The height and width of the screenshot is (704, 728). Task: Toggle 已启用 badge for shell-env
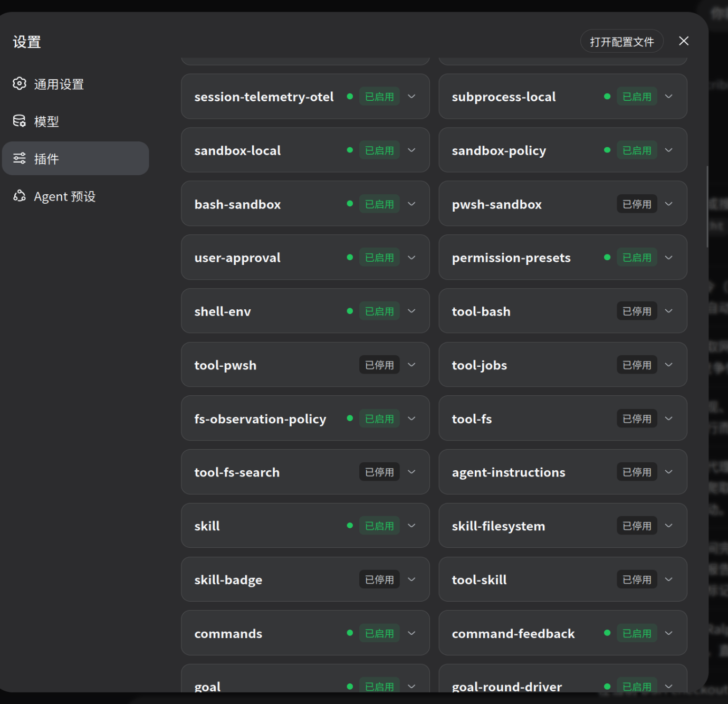pos(379,311)
